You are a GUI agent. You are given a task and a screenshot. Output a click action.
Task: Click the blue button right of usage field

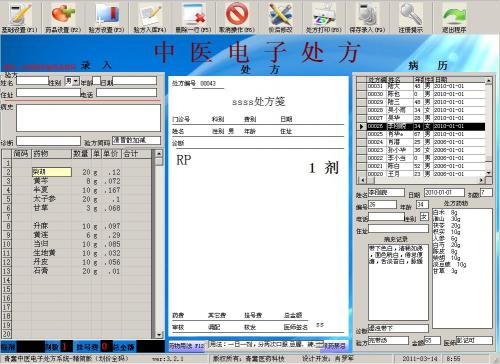point(335,346)
